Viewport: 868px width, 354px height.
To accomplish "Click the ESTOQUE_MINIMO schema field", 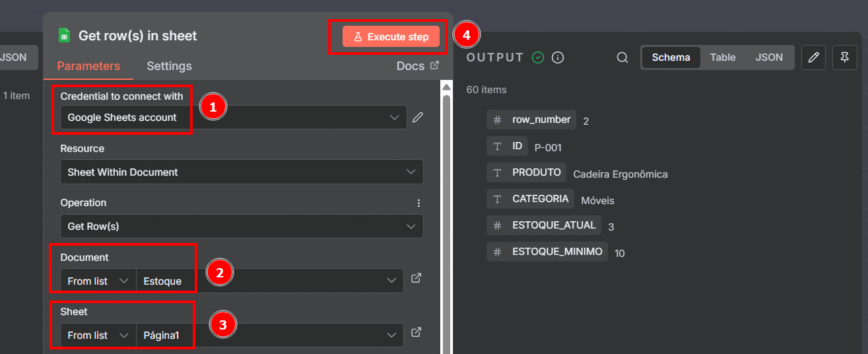I will coord(547,252).
